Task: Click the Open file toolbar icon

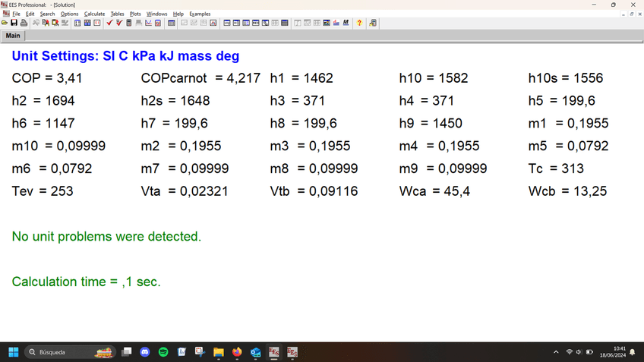Action: 5,23
